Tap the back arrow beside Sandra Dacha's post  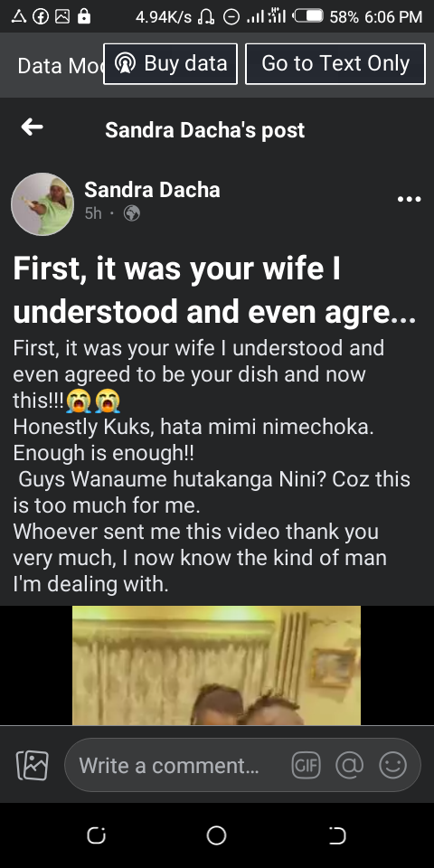[x=33, y=127]
